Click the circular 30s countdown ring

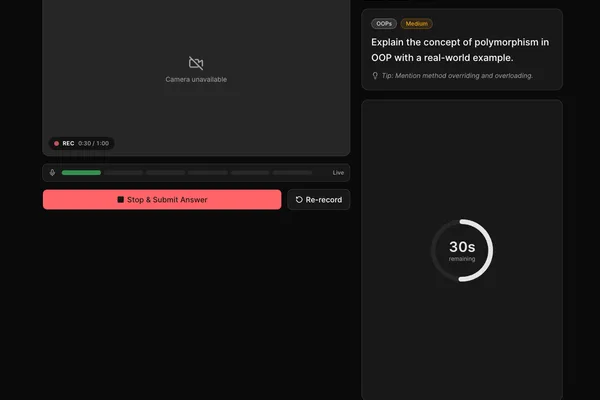[x=462, y=250]
